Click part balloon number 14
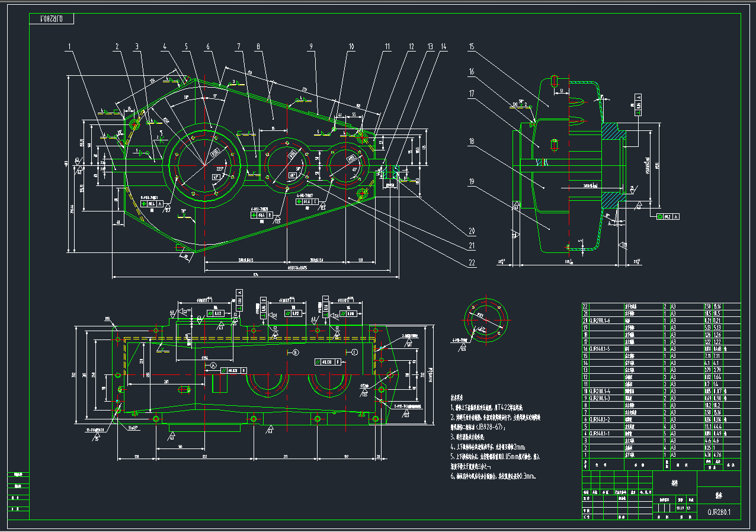Screen dimensions: 756x532 click(444, 46)
